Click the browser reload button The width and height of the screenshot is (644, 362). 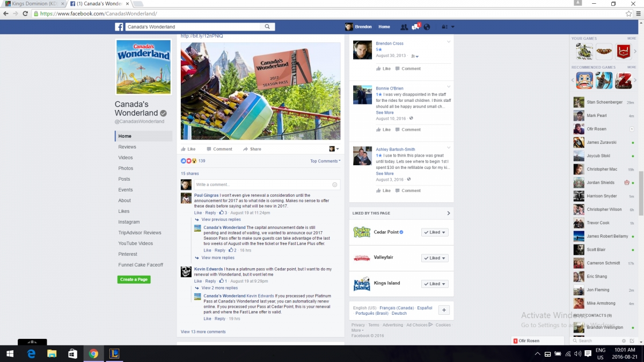(25, 13)
